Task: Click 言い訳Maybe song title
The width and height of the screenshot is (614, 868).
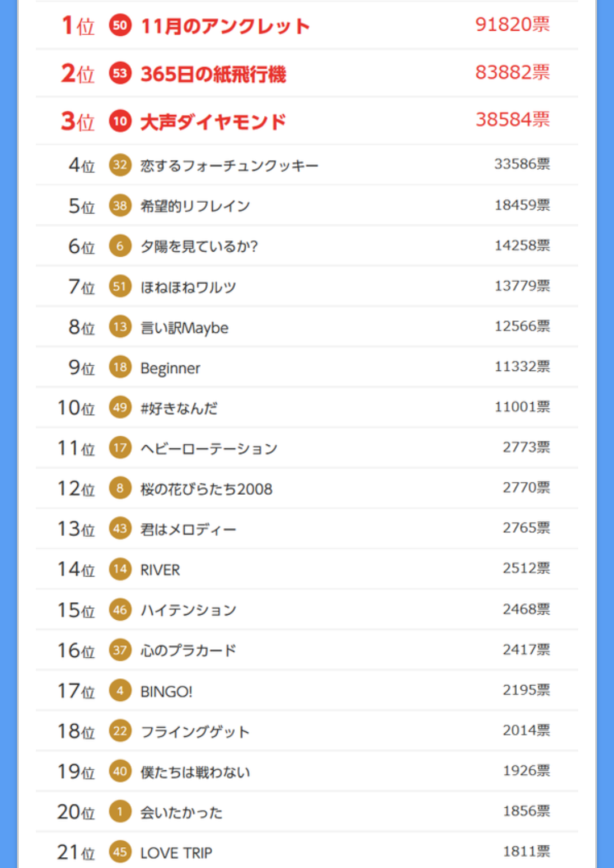Action: (184, 328)
